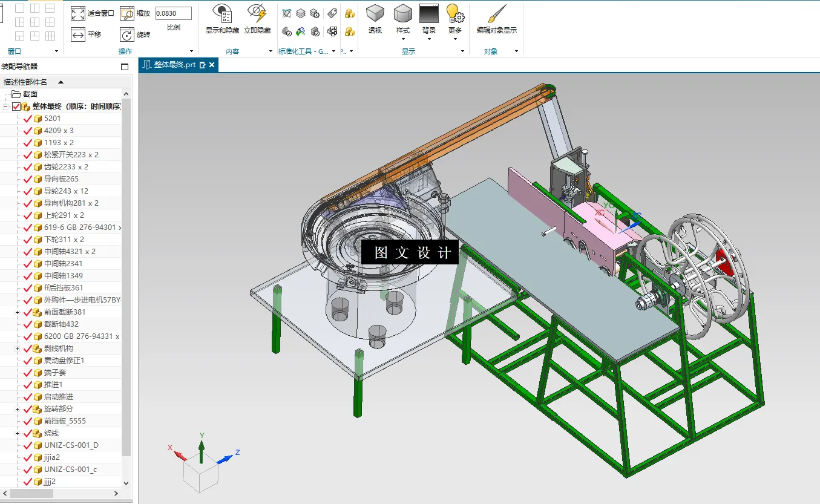
Task: Open the 显示 group options arrow
Action: pyautogui.click(x=463, y=51)
